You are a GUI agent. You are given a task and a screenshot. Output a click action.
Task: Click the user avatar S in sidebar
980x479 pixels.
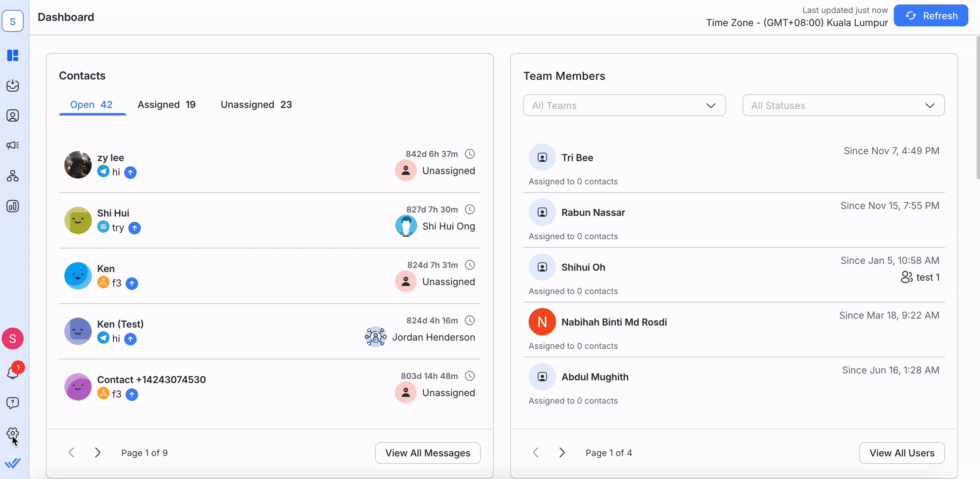pyautogui.click(x=13, y=338)
